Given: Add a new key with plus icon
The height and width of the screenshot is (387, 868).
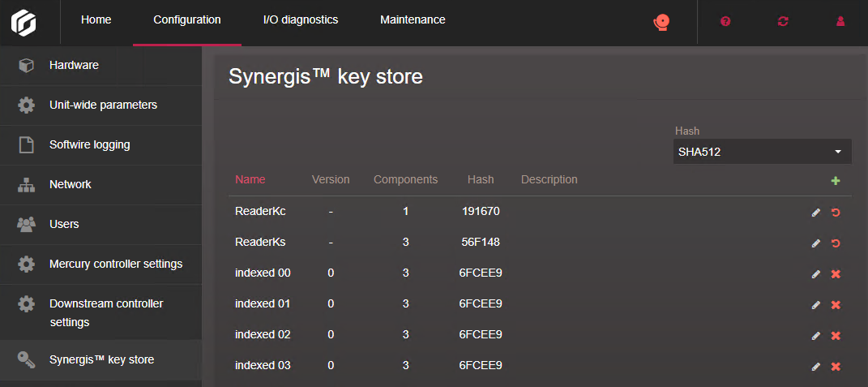Looking at the screenshot, I should coord(836,181).
